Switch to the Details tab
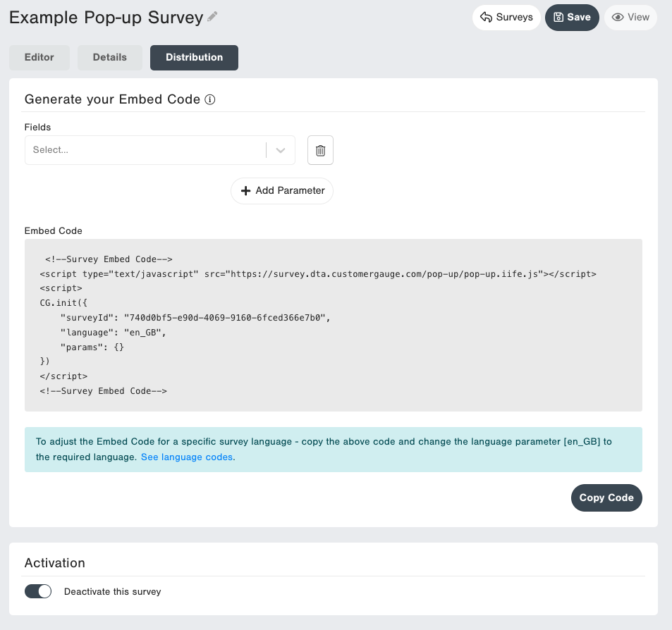Screen dimensions: 672x630 (110, 57)
